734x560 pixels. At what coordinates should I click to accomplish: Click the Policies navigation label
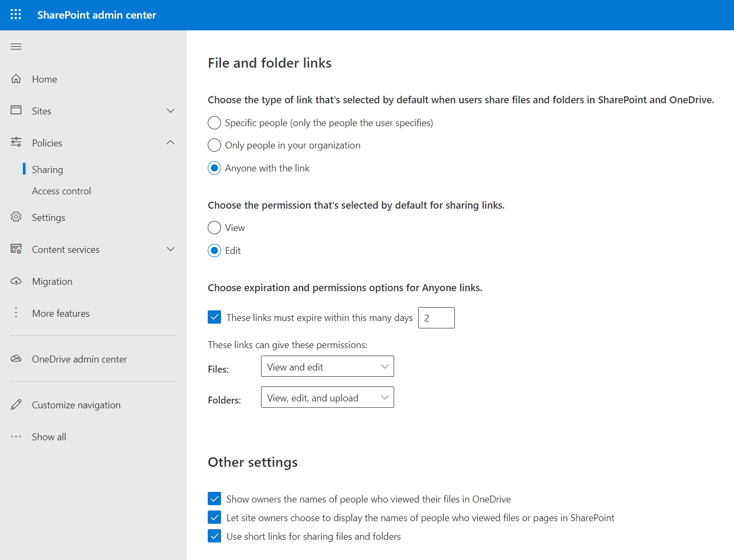47,143
